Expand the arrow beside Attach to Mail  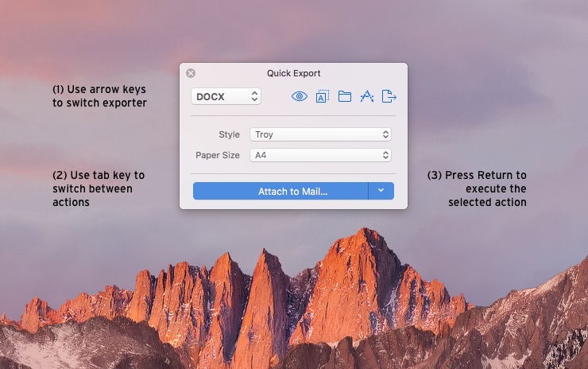(381, 191)
